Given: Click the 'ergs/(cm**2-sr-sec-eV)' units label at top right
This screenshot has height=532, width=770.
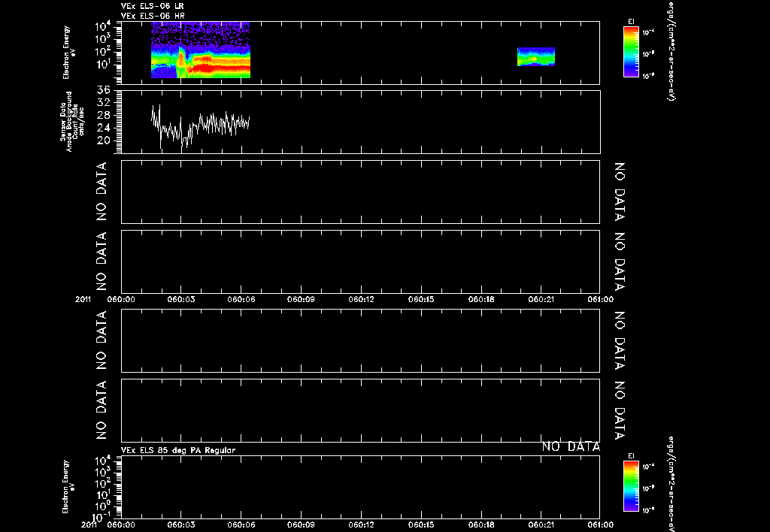Looking at the screenshot, I should (671, 51).
